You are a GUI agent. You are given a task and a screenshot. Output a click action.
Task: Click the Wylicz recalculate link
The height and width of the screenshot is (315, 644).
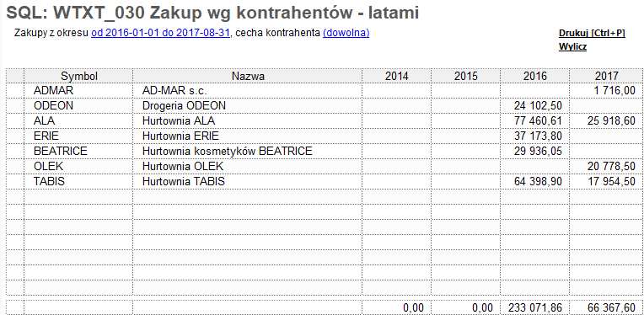point(572,47)
